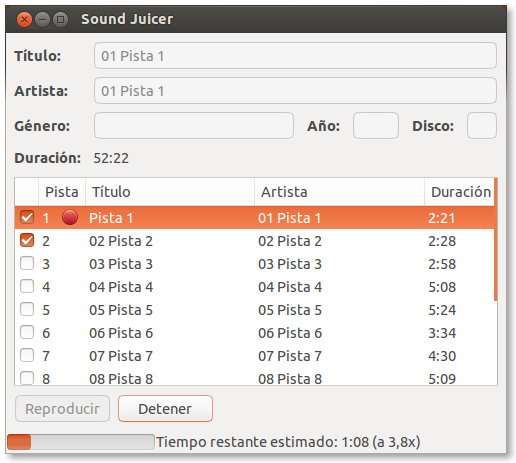
Task: Check the box next to track 7
Action: tap(27, 355)
